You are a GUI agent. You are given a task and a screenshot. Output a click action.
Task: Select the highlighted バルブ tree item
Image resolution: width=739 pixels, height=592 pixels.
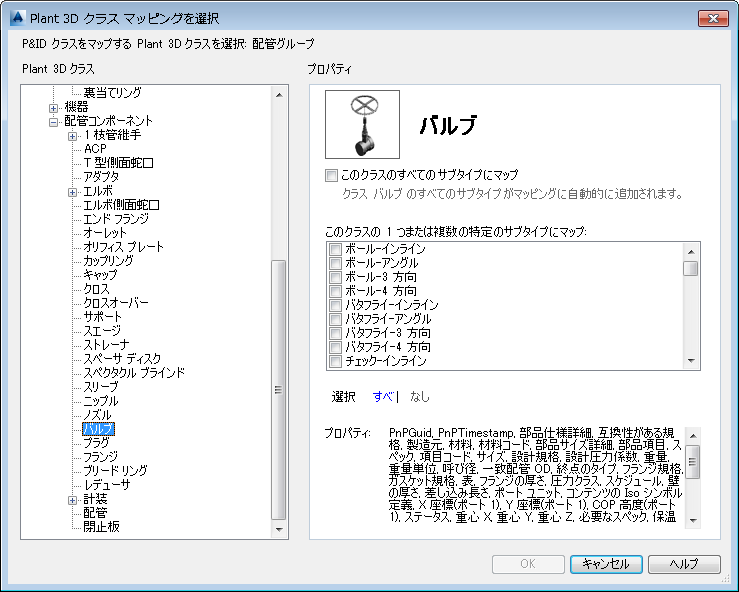pos(99,429)
